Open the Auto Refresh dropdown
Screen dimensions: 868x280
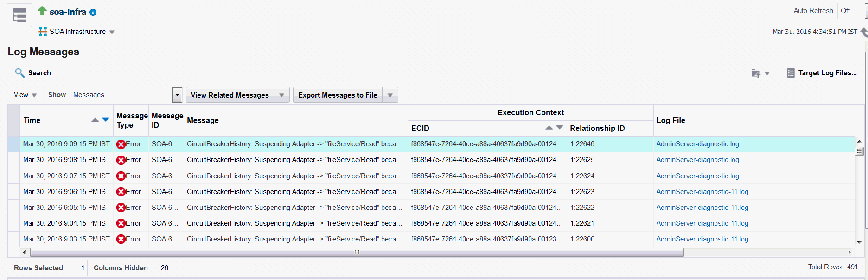(x=851, y=11)
